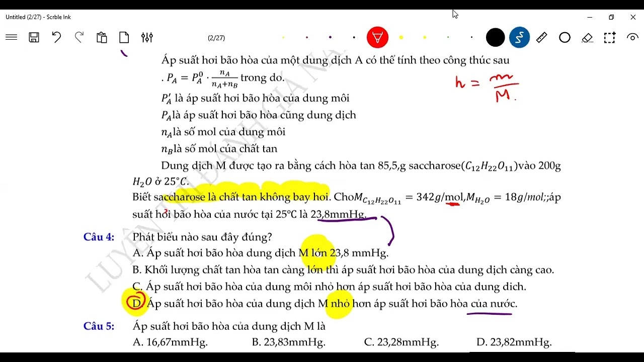Click answer option A. 16,67mmHg
Image resolution: width=644 pixels, height=362 pixels.
coord(170,342)
